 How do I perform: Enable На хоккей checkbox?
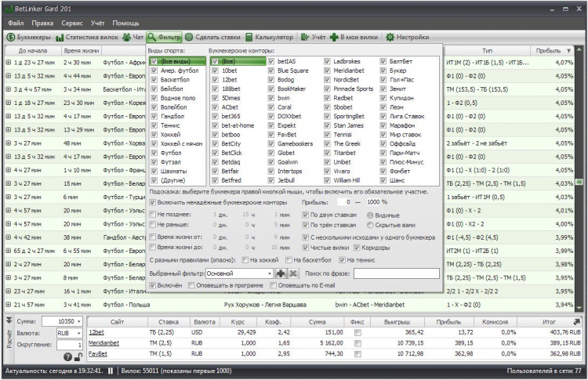pyautogui.click(x=245, y=260)
